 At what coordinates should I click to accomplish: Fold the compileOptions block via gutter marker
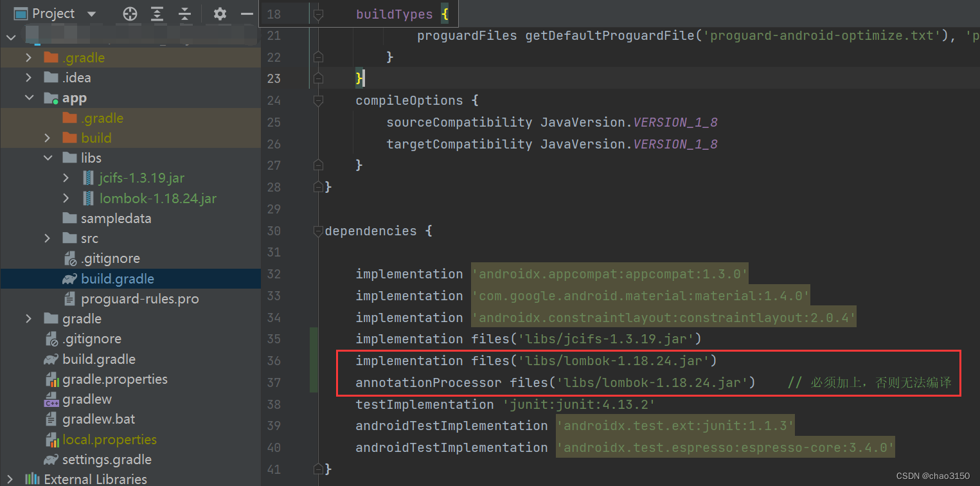pos(317,101)
